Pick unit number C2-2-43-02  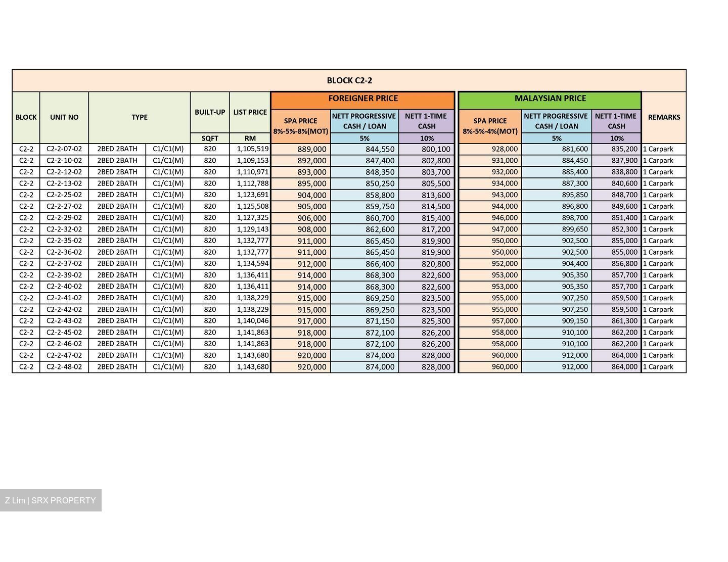(64, 321)
